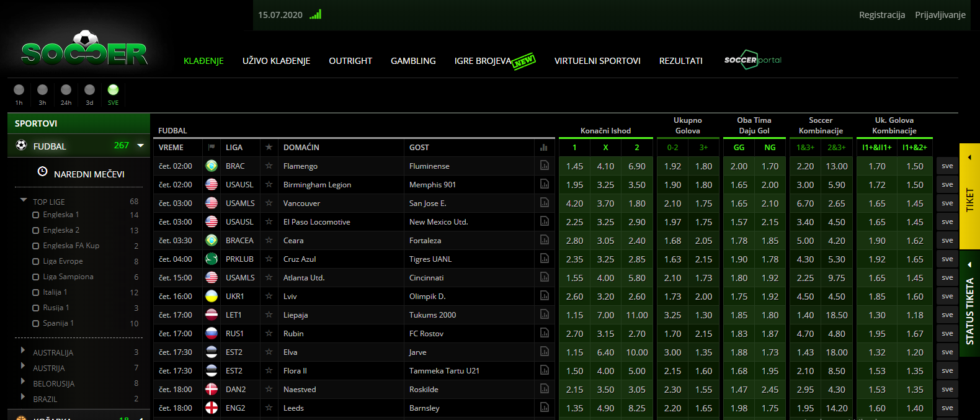The width and height of the screenshot is (980, 420).
Task: Click the Prijavljivanje login link
Action: (x=940, y=15)
